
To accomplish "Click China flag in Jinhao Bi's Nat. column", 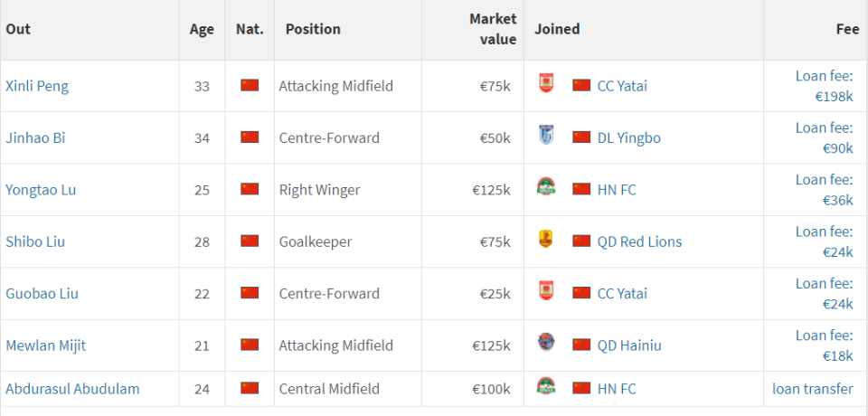I will [250, 137].
